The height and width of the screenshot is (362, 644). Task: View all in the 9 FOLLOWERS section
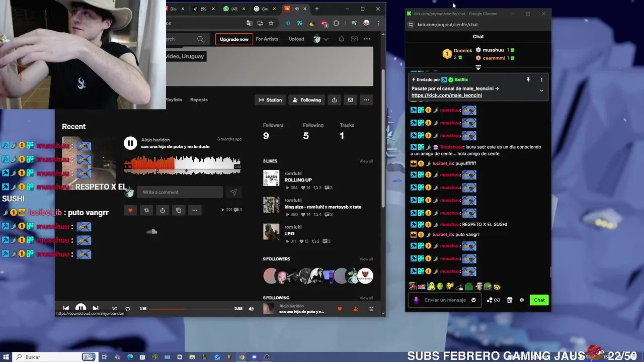(x=366, y=259)
